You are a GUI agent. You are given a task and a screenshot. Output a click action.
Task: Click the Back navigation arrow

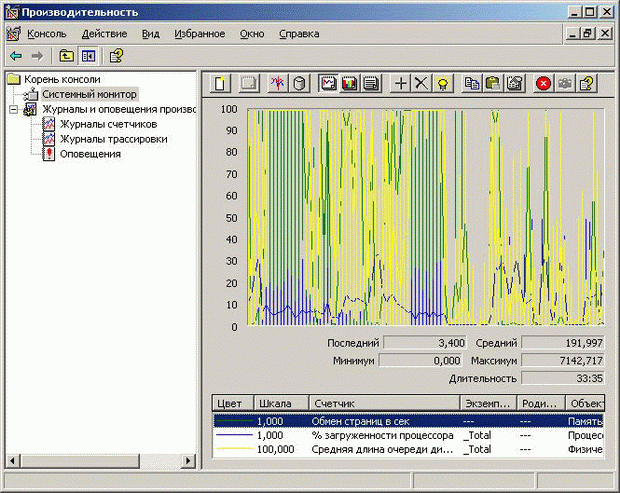pyautogui.click(x=15, y=56)
